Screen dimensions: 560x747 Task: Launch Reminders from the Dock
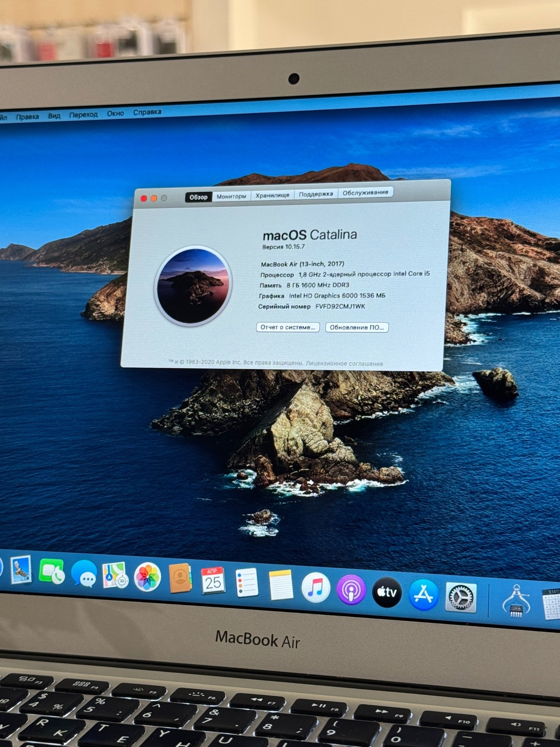247,583
